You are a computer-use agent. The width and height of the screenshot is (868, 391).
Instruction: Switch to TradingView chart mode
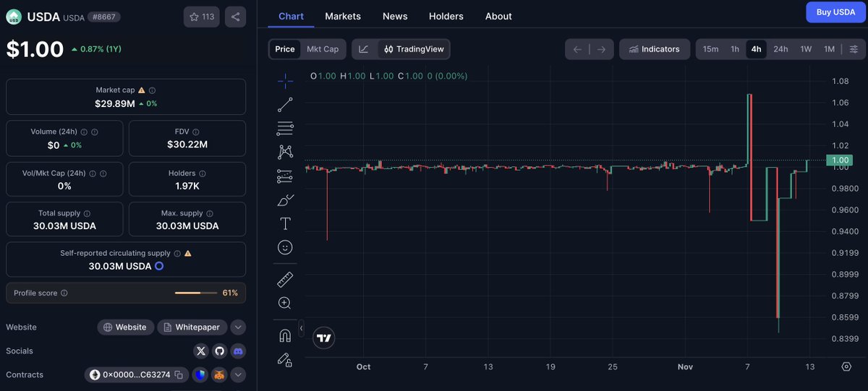pos(414,49)
